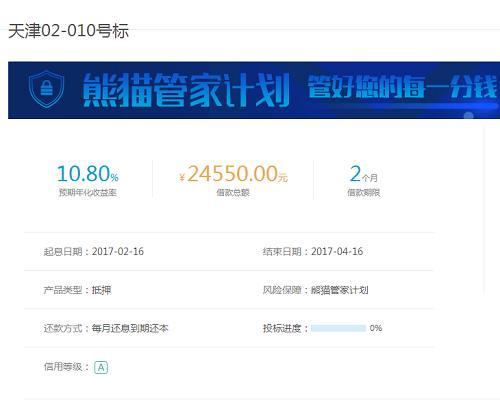Click the 借款期限 label
This screenshot has width=500, height=411.
point(364,192)
